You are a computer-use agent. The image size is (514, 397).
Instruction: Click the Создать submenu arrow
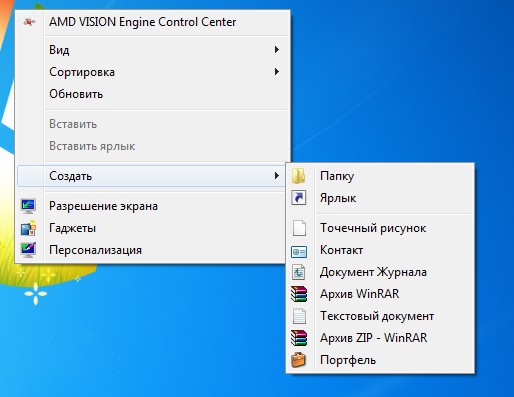[276, 176]
